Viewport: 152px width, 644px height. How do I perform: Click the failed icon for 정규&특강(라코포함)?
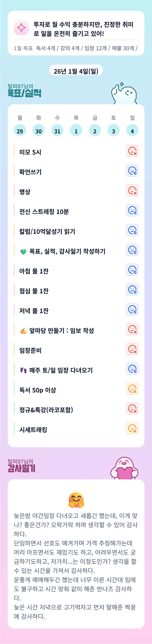point(132,409)
